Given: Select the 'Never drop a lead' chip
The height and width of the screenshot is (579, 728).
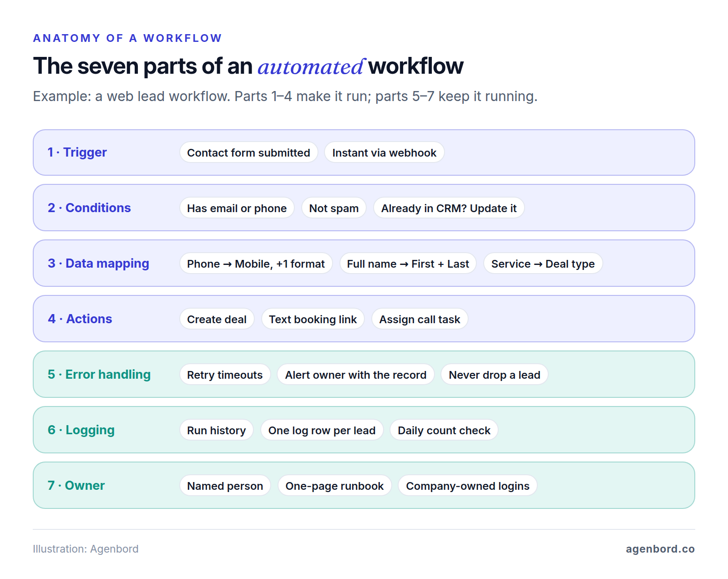Looking at the screenshot, I should pos(494,375).
